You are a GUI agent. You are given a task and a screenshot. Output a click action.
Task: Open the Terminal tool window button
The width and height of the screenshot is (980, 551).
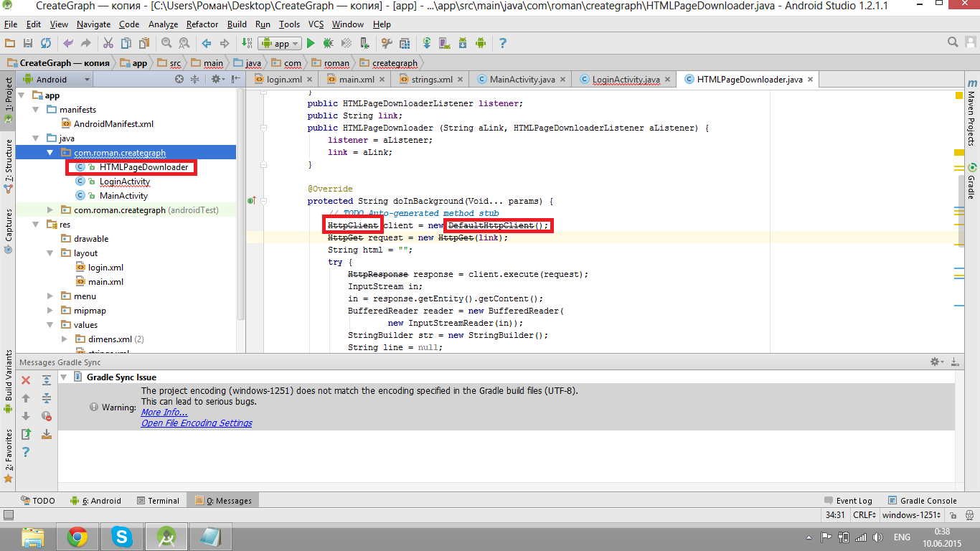pos(158,501)
